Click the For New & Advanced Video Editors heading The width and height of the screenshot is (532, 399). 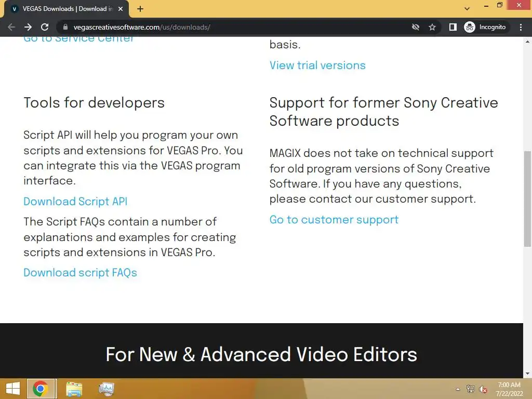tap(261, 354)
